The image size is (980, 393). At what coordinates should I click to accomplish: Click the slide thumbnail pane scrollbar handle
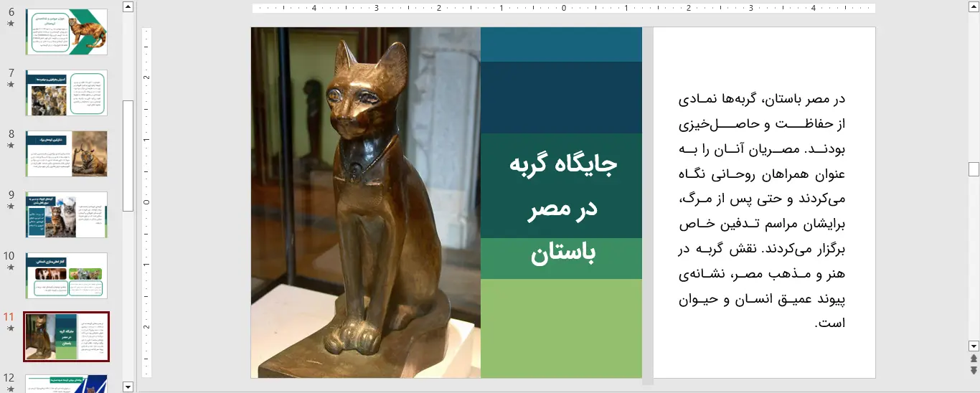(x=128, y=155)
